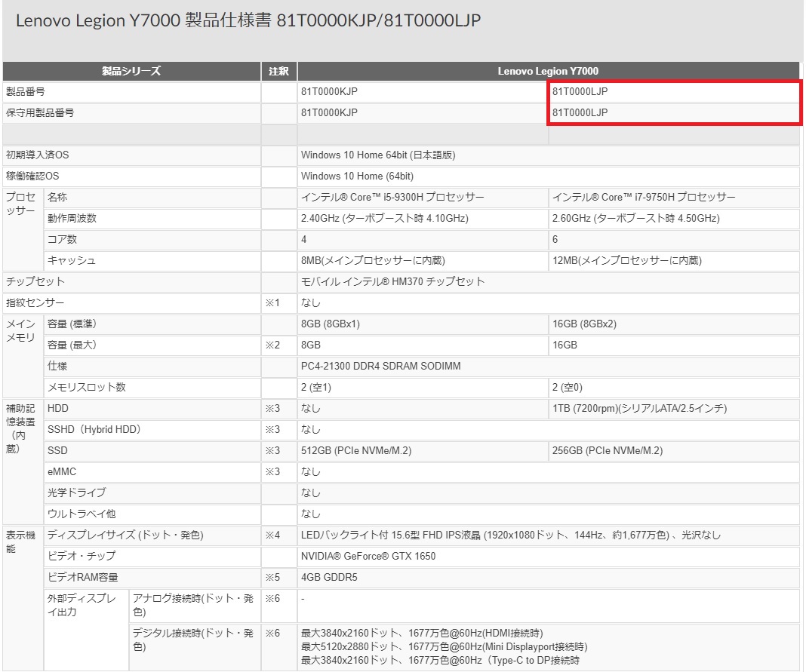Click the アナログ接続時(ドット・発色) label
Viewport: 806px width, 672px height.
193,605
